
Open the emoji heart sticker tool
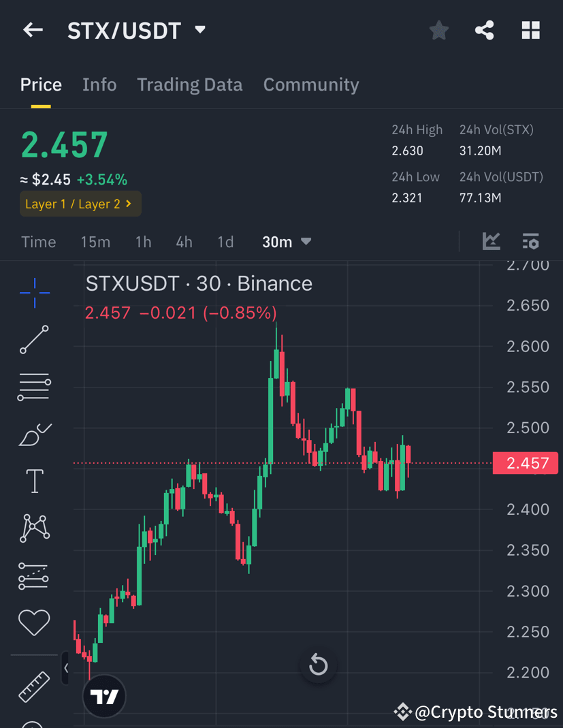34,622
